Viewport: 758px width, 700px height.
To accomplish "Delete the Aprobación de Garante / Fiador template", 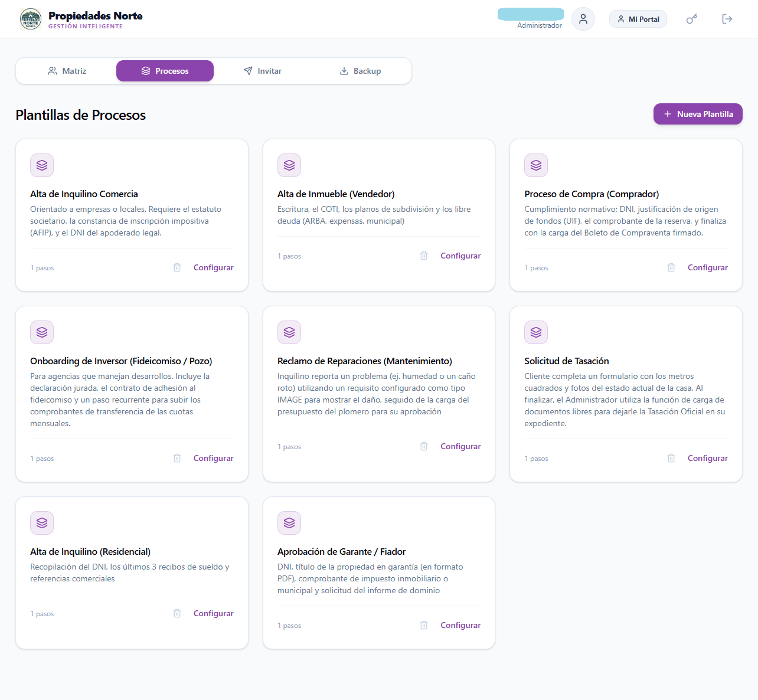I will tap(424, 625).
